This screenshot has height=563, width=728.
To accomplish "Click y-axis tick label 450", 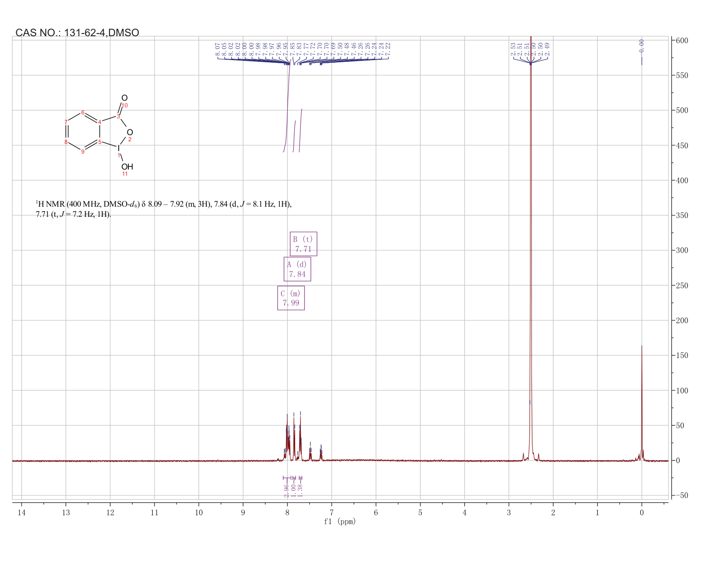I will pos(682,146).
